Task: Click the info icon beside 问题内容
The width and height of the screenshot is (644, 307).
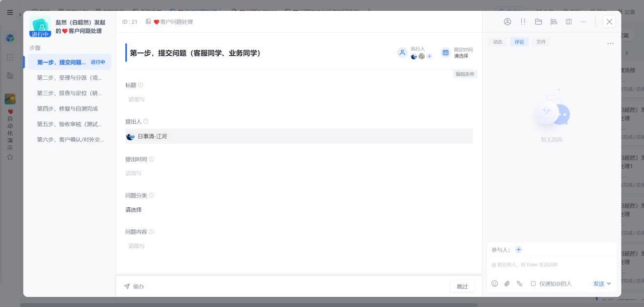Action: (151, 232)
